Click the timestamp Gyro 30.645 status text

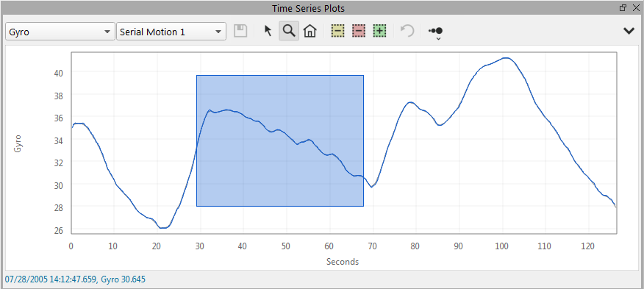tap(75, 279)
